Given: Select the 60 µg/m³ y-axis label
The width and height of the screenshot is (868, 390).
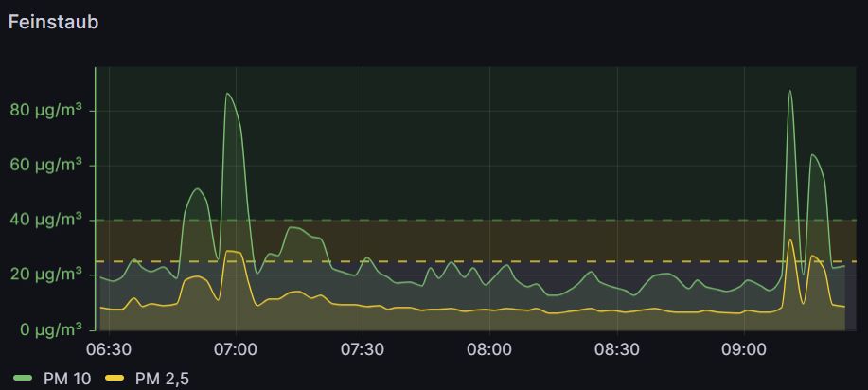Looking at the screenshot, I should (x=46, y=166).
